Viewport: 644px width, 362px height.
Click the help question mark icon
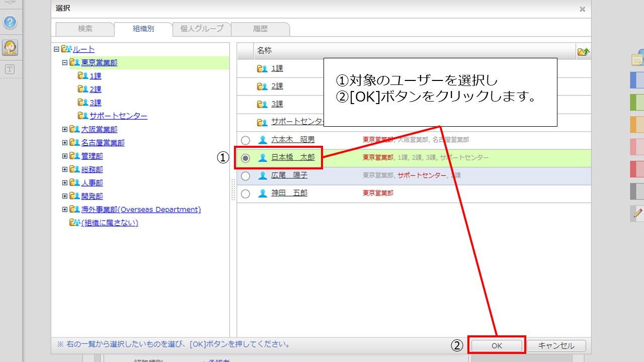pos(10,23)
